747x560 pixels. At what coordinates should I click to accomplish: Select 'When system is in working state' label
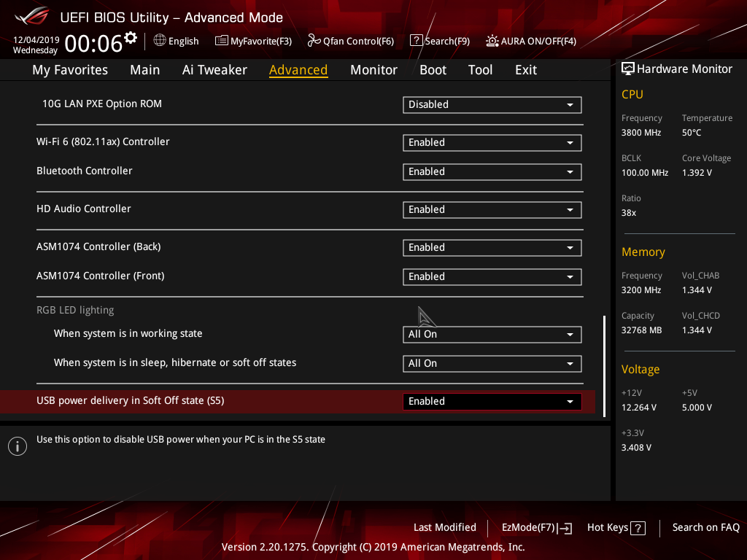128,333
